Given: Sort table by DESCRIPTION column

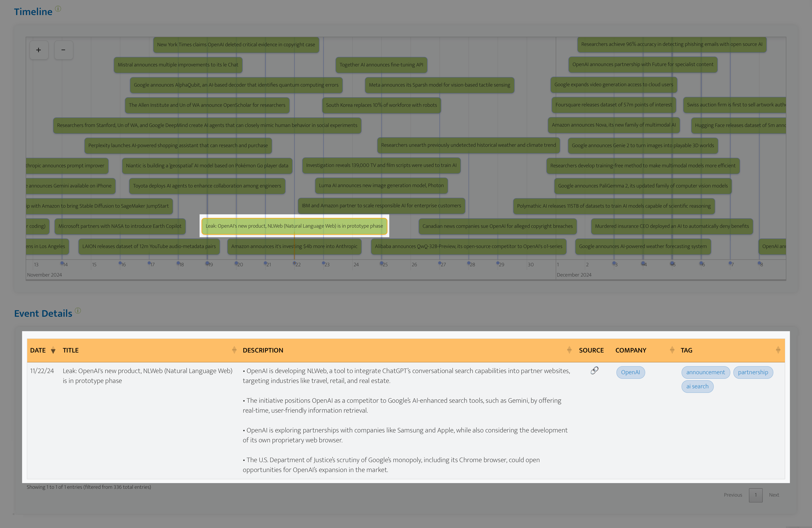Looking at the screenshot, I should click(x=407, y=350).
